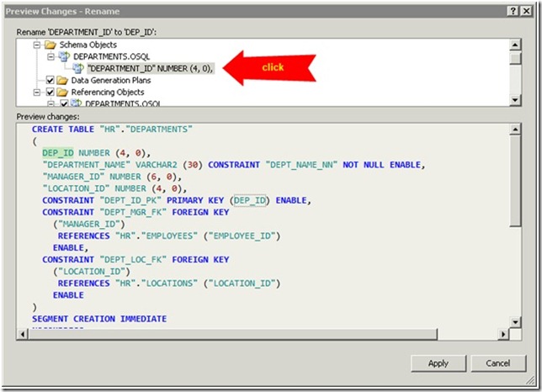This screenshot has height=392, width=542.
Task: Toggle the Data Generation Plans checkbox
Action: [50, 80]
